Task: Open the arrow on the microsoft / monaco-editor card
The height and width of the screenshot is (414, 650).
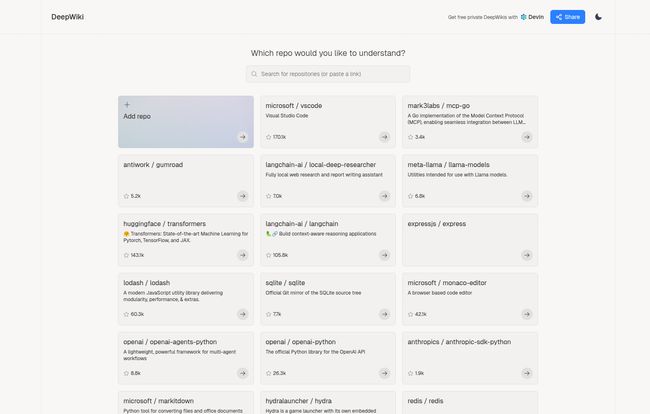Action: click(526, 314)
